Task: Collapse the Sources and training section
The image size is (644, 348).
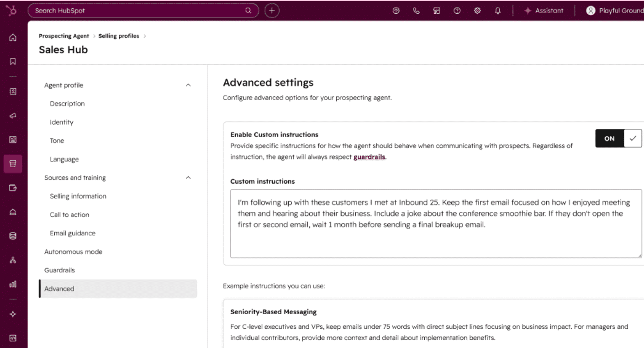Action: coord(188,178)
